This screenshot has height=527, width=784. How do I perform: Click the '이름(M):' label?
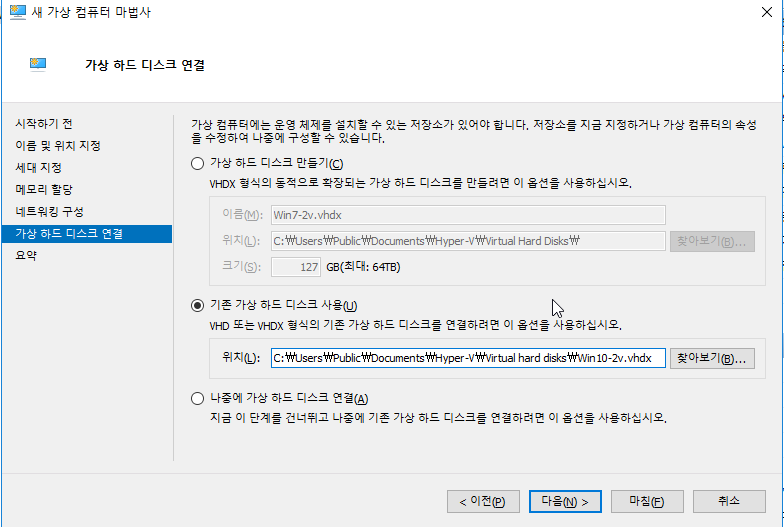coord(242,214)
